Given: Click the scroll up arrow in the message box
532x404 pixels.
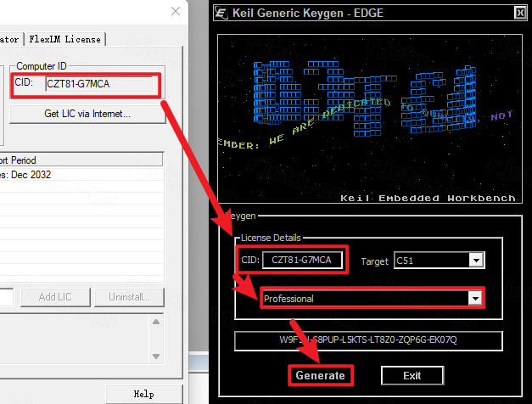Looking at the screenshot, I should click(156, 322).
